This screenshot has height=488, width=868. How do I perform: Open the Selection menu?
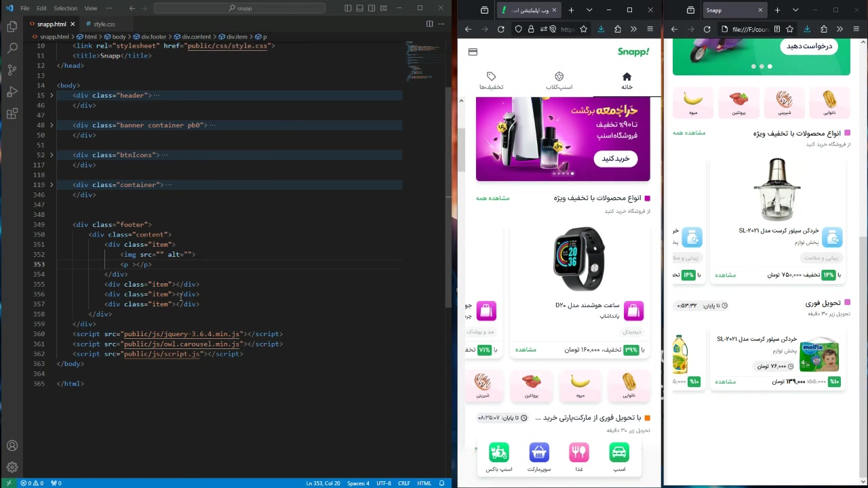[x=65, y=8]
